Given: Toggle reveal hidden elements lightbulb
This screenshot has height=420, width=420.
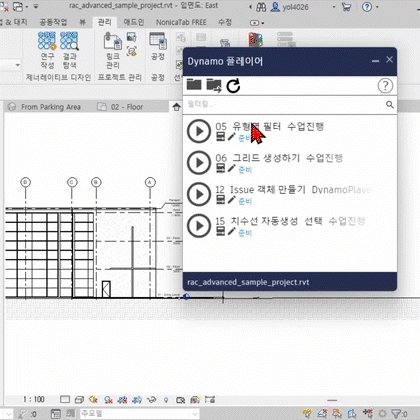Looking at the screenshot, I should point(166,399).
